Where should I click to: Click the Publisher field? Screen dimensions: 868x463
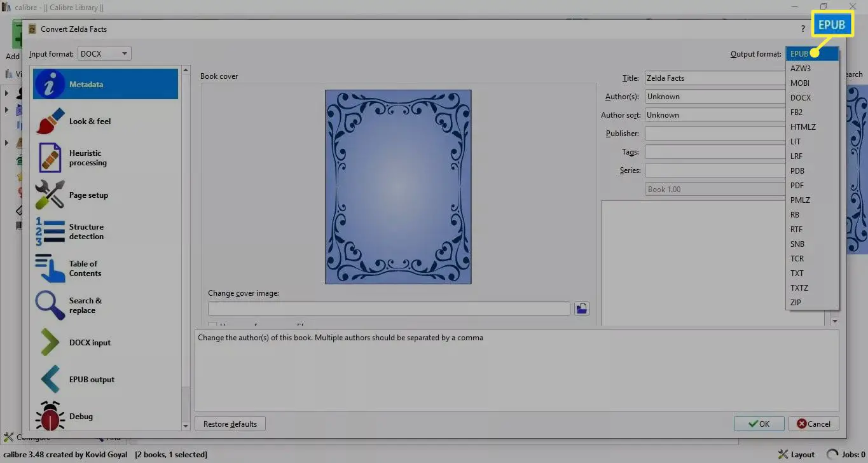(715, 134)
